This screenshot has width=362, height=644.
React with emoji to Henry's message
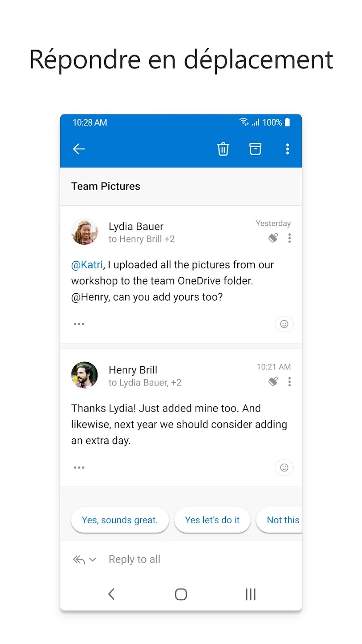[x=284, y=467]
